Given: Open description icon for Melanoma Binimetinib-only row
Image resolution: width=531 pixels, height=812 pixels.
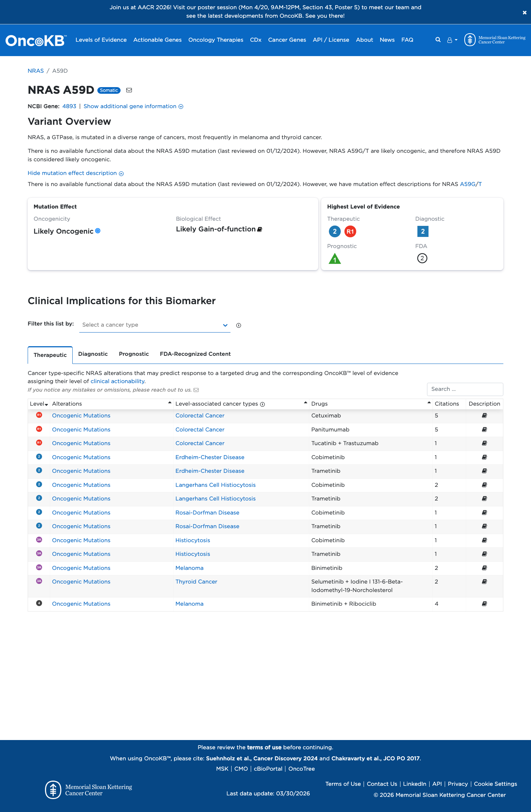Looking at the screenshot, I should [485, 568].
